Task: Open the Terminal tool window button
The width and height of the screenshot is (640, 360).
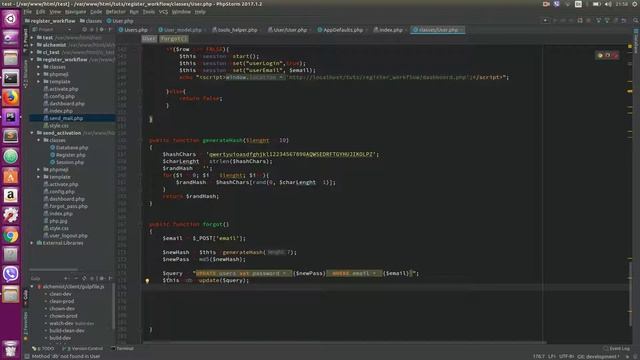Action: tap(122, 349)
